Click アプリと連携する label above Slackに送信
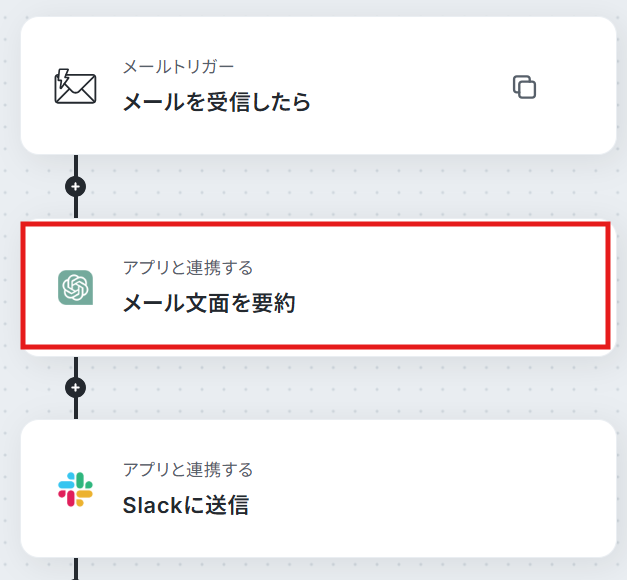The height and width of the screenshot is (580, 627). point(188,469)
